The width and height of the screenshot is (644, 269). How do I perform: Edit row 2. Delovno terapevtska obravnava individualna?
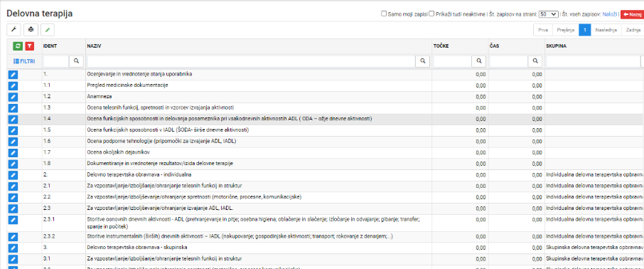[x=13, y=175]
